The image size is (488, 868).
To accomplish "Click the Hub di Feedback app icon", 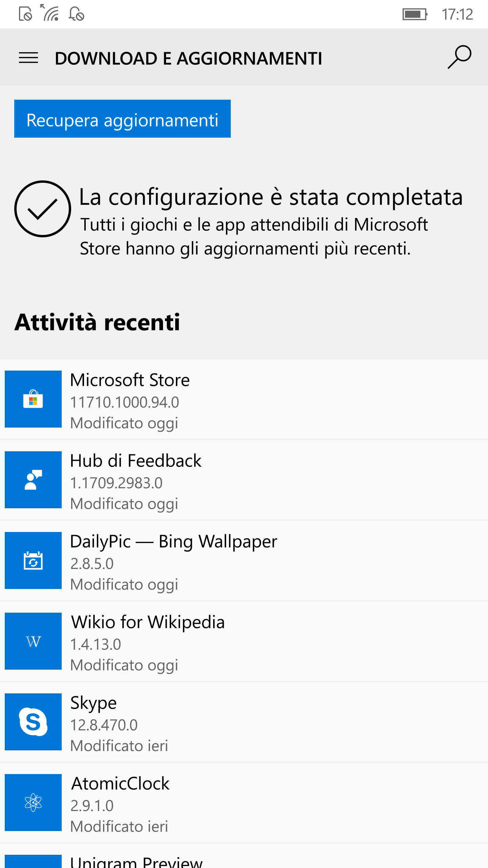I will click(33, 480).
